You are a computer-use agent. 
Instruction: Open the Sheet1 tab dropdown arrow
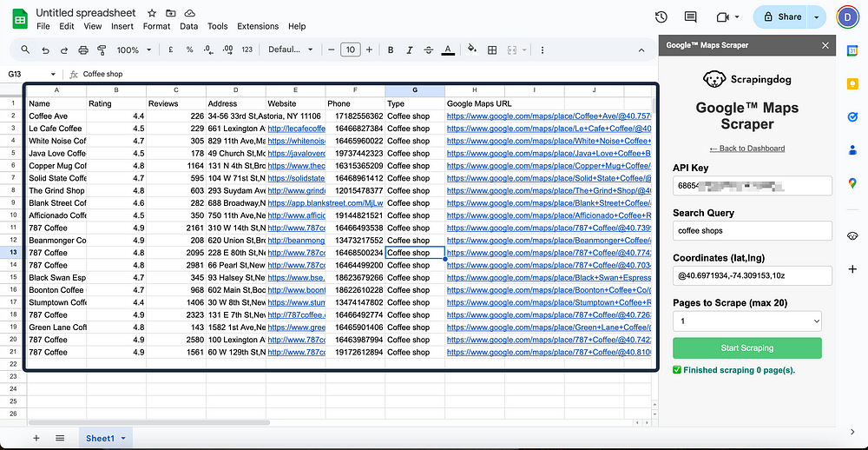pyautogui.click(x=123, y=439)
